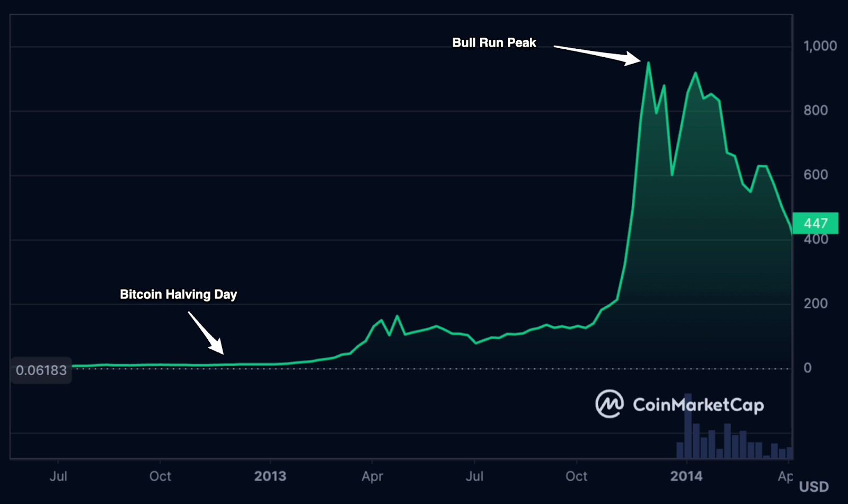
Task: Click the tallest volume bar in the histogram
Action: [688, 426]
